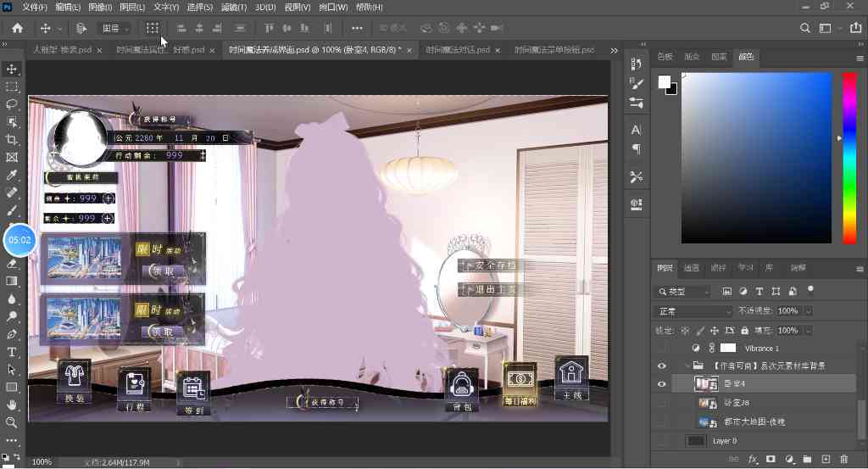Open the Paragraph panel icon
The width and height of the screenshot is (868, 469).
click(x=636, y=149)
